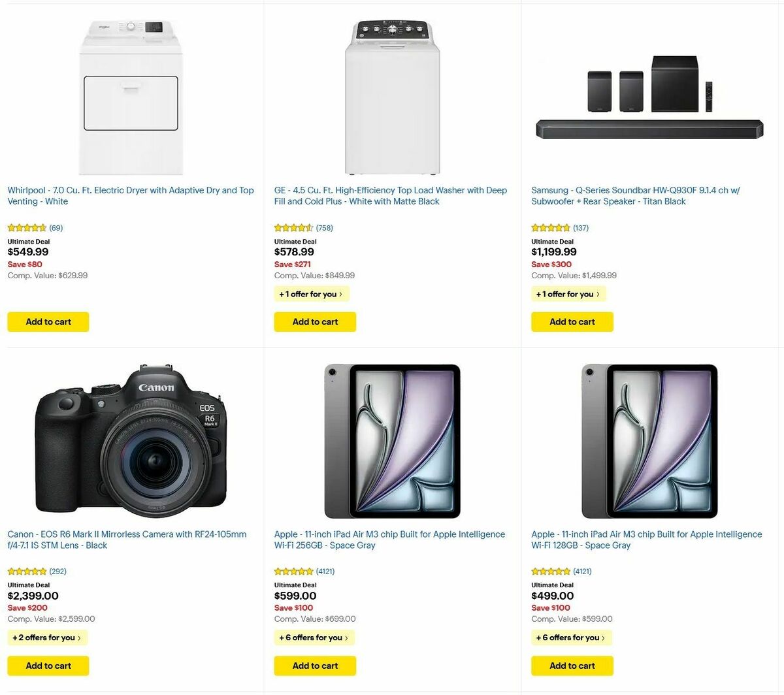Click the Whirlpool dryer product image
Screen dimensions: 784x695
point(131,98)
